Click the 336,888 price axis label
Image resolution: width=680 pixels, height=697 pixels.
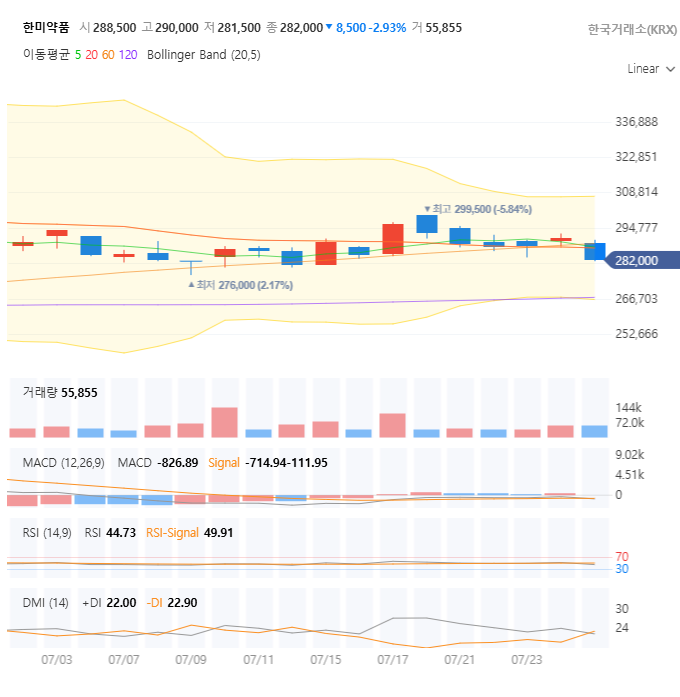click(x=636, y=122)
